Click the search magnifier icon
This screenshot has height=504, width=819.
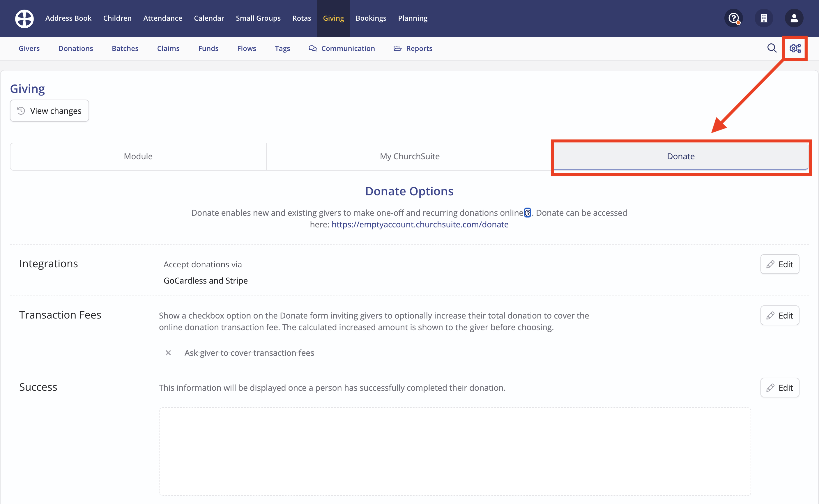(x=772, y=48)
